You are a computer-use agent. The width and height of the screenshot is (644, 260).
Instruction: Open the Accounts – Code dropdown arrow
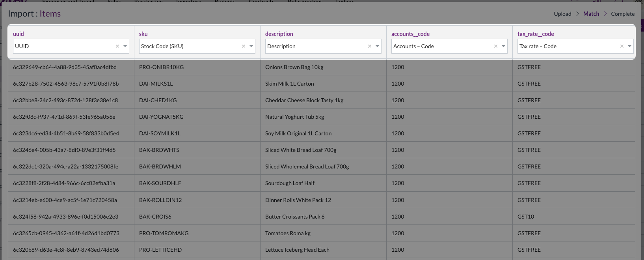coord(504,46)
